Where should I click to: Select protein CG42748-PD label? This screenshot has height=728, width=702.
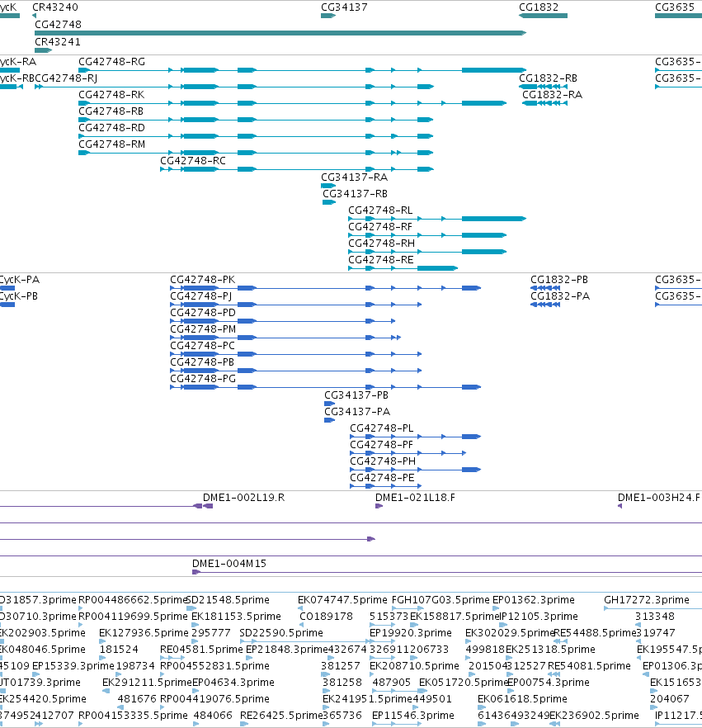click(x=203, y=313)
